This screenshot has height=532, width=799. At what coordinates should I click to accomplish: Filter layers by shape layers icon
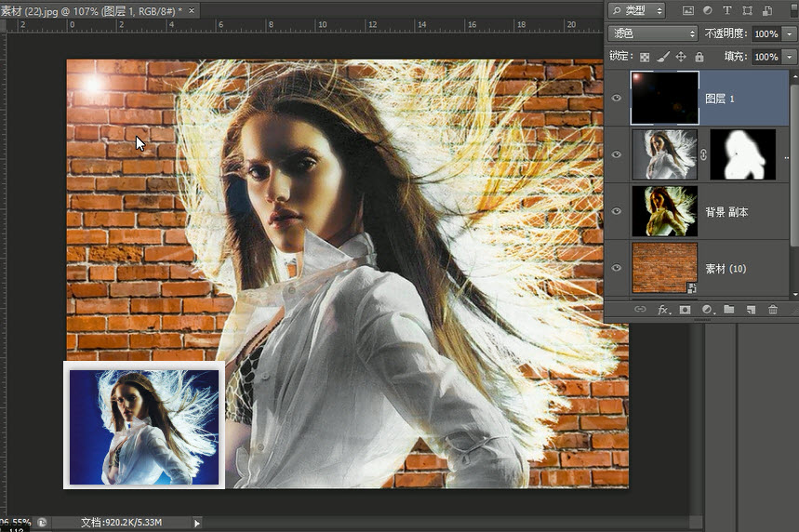[748, 10]
